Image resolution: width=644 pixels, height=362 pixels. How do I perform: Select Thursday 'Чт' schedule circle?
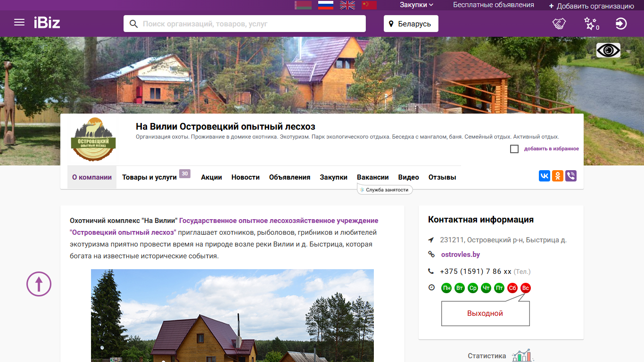486,288
